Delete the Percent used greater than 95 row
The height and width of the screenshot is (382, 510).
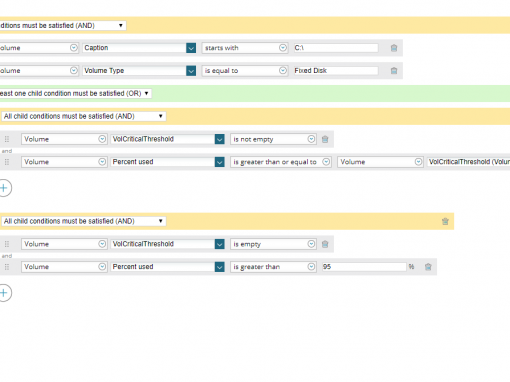[x=428, y=267]
